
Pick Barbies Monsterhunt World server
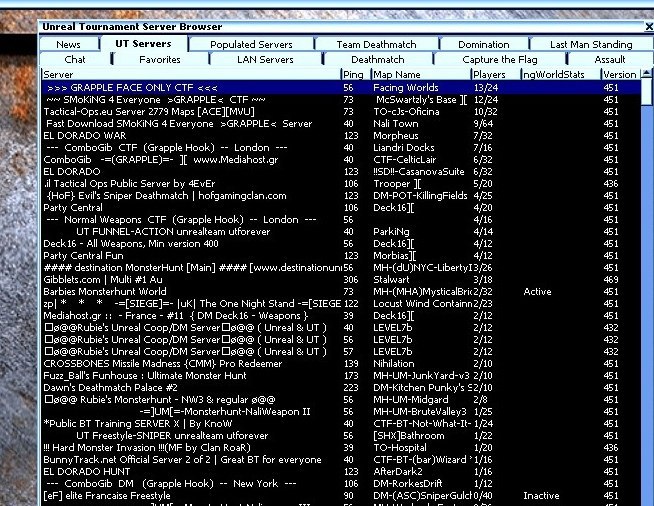point(190,292)
